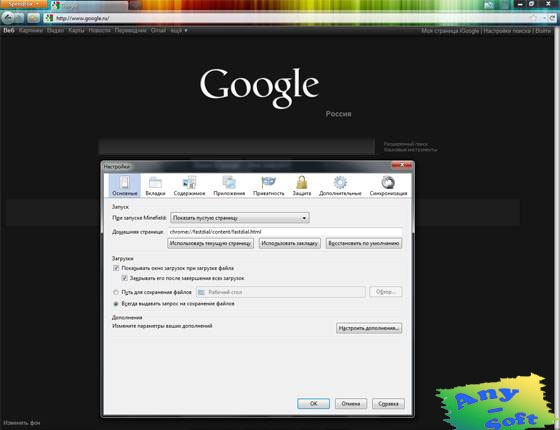Click the 'Отмена' button
The image size is (560, 430).
tap(351, 404)
